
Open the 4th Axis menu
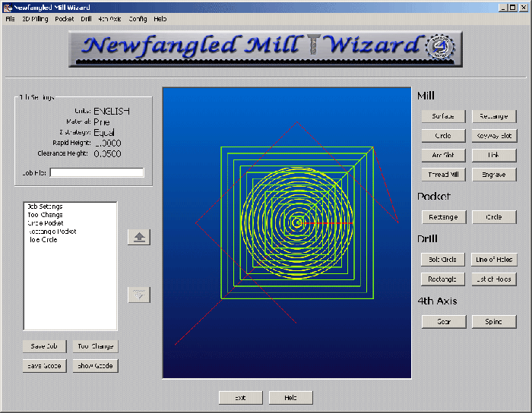(109, 18)
